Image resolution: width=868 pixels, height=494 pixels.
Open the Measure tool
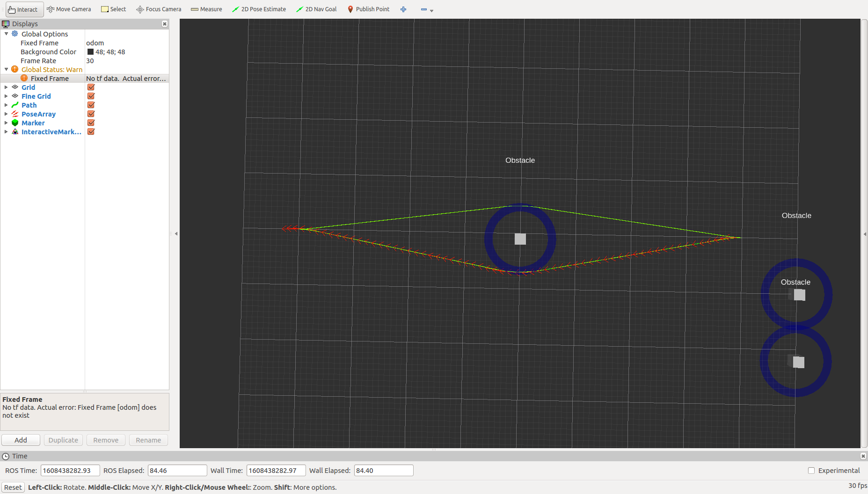[206, 9]
